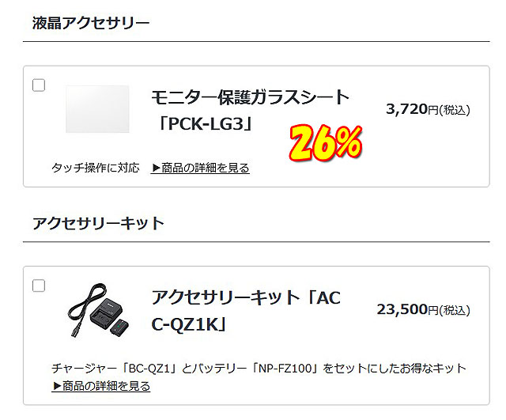Open 商品の詳細を見る link for accessory kit

click(x=106, y=386)
